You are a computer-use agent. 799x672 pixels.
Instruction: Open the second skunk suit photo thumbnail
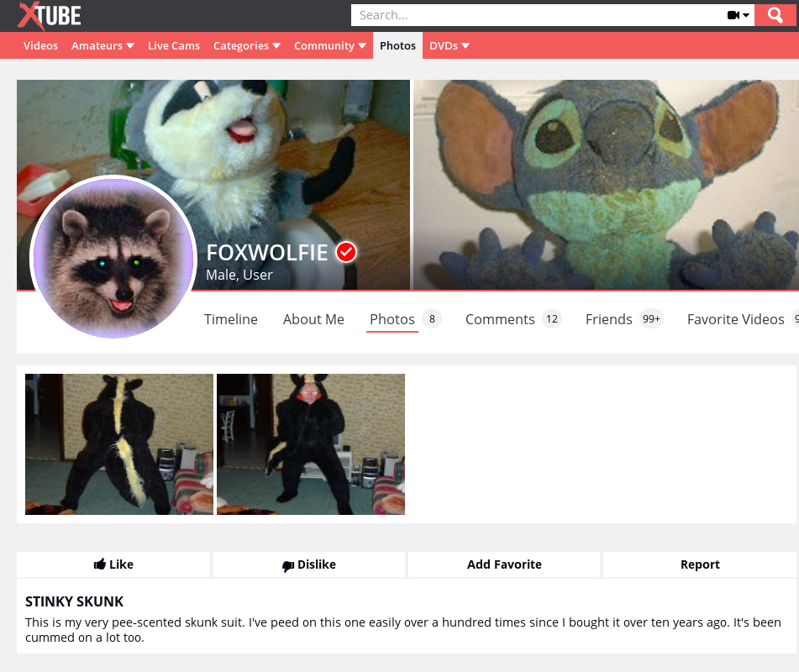click(311, 444)
